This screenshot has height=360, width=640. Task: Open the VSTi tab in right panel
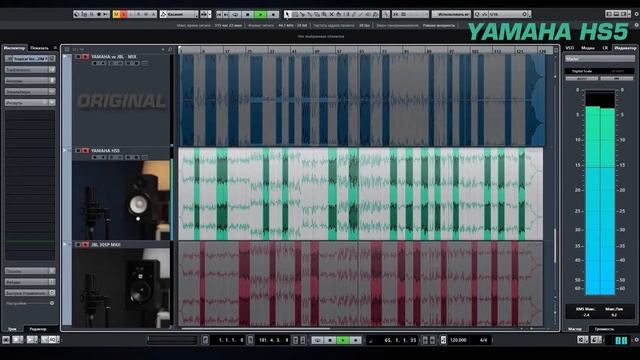pyautogui.click(x=570, y=48)
